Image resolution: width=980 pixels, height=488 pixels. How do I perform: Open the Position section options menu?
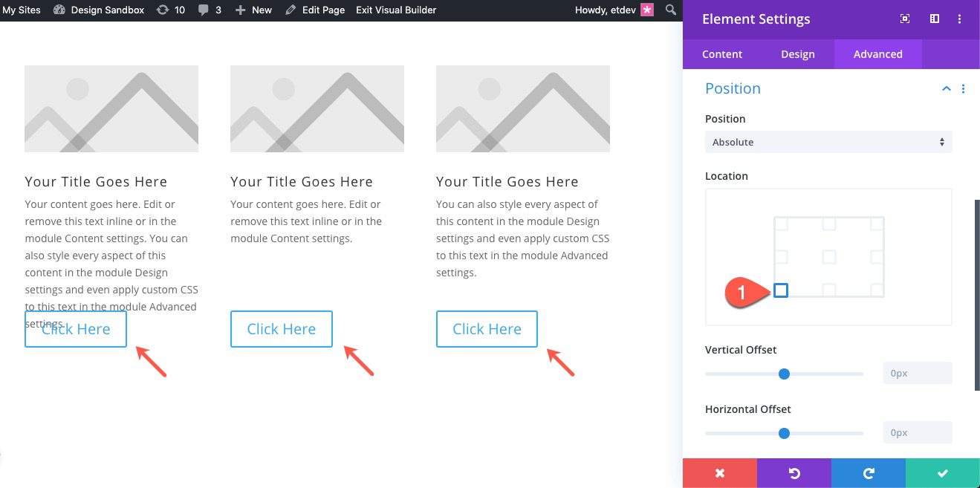963,88
